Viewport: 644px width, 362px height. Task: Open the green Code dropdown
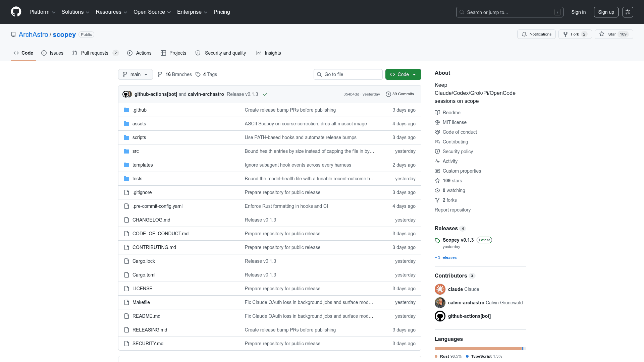coord(403,74)
